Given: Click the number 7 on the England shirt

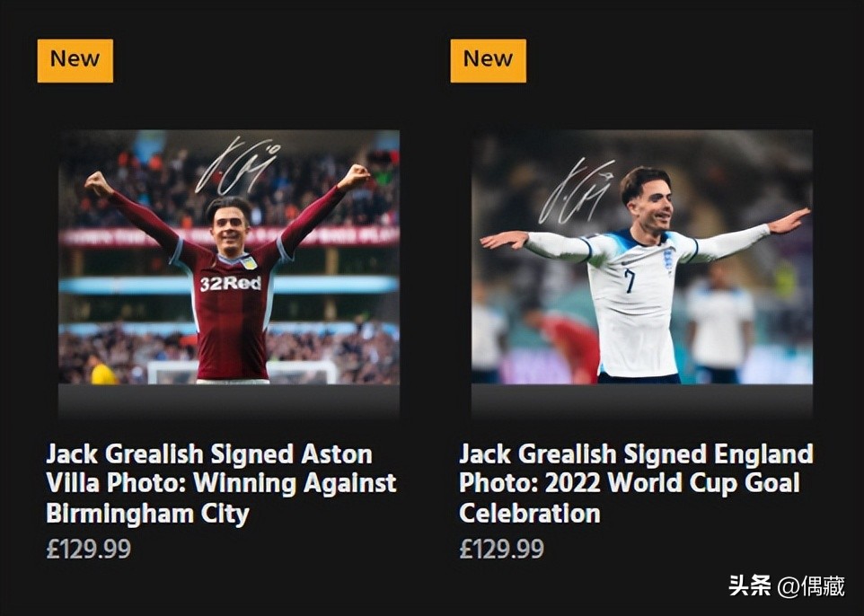Looking at the screenshot, I should 630,279.
